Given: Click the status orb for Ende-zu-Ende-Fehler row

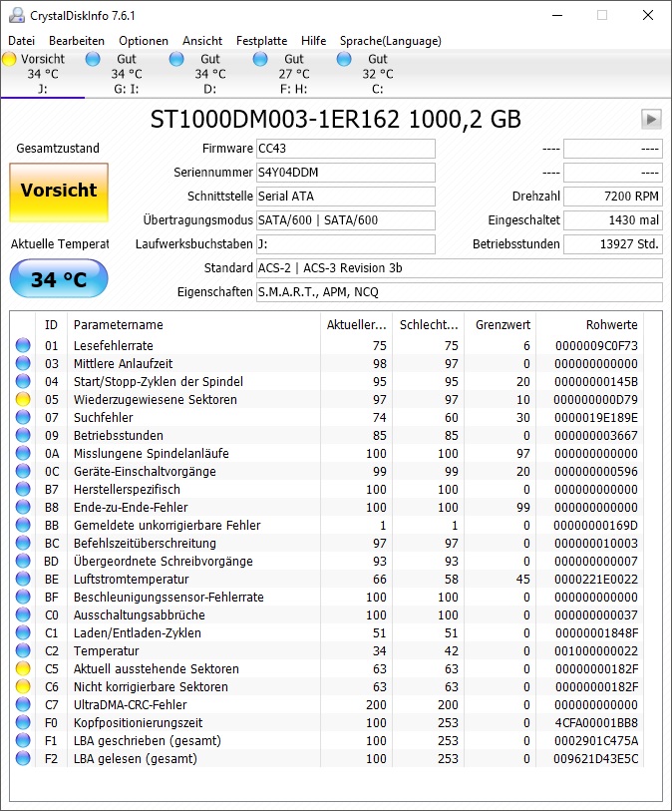Looking at the screenshot, I should click(23, 507).
